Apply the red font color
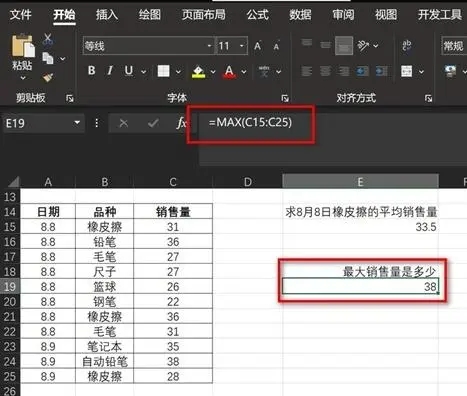The height and width of the screenshot is (396, 467). [x=229, y=71]
